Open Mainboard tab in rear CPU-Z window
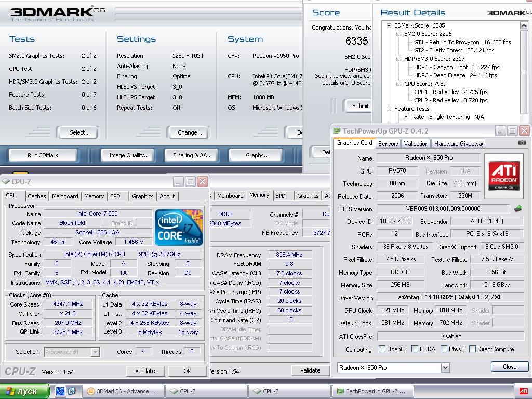 click(230, 196)
